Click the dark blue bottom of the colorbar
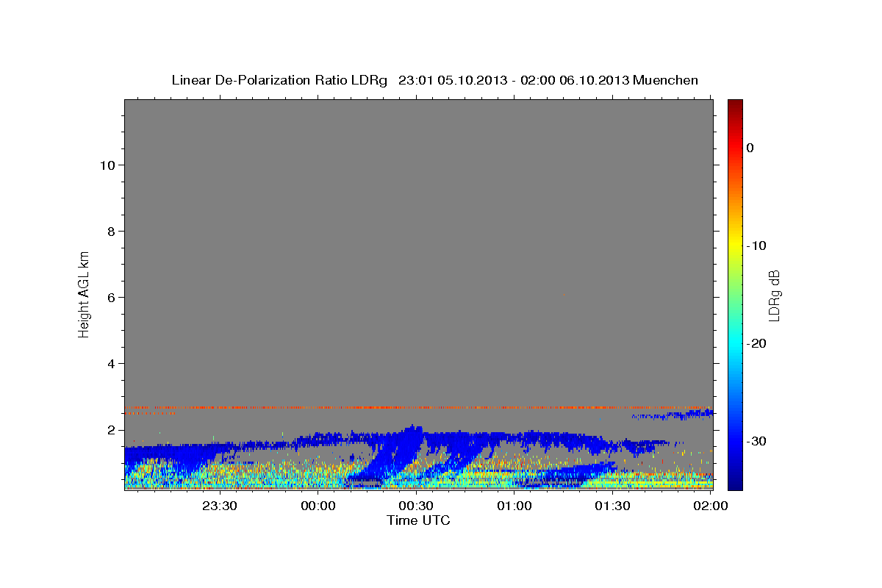This screenshot has width=882, height=588. (x=735, y=481)
